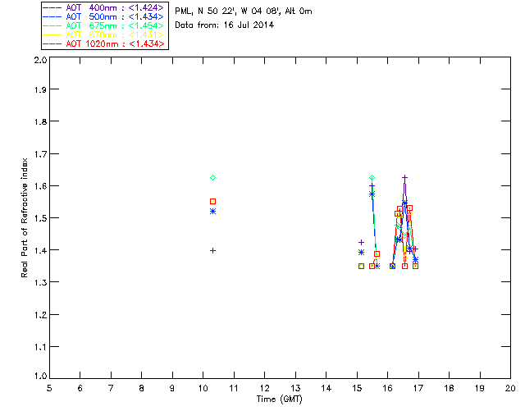
Task: Click the purple plus point near 10 GMT
Action: (212, 250)
